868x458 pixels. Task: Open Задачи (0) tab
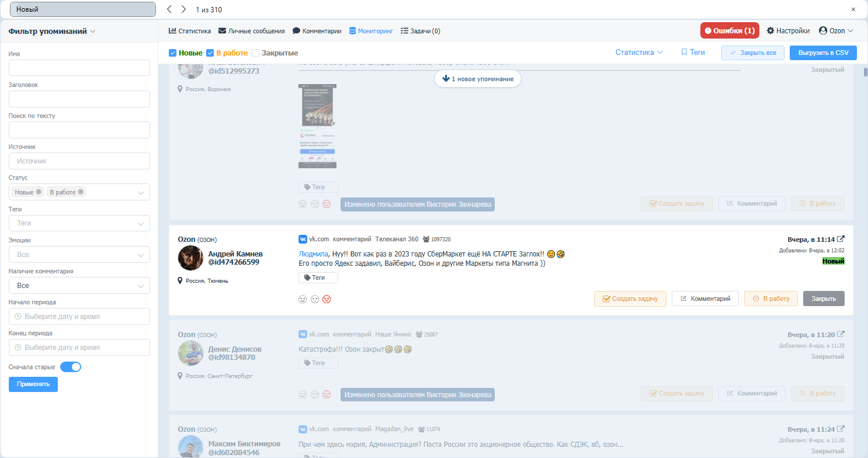coord(421,31)
